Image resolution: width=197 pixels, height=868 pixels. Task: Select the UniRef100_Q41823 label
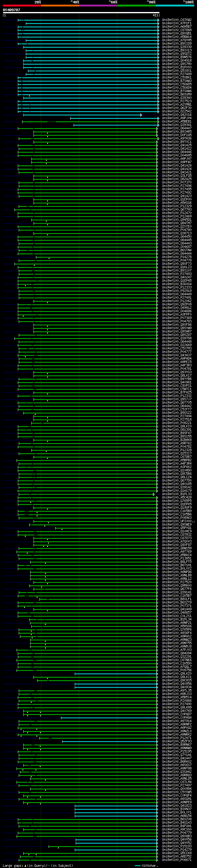[x=177, y=805]
